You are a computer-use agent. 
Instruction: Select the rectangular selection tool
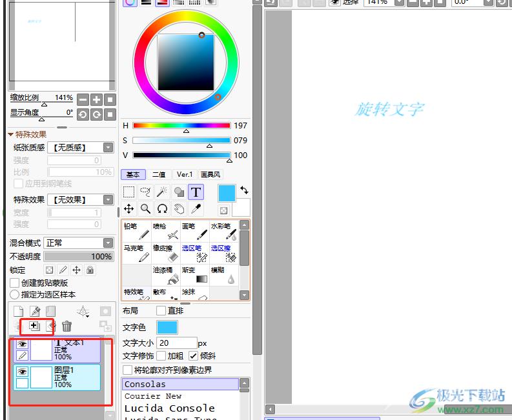pyautogui.click(x=128, y=192)
